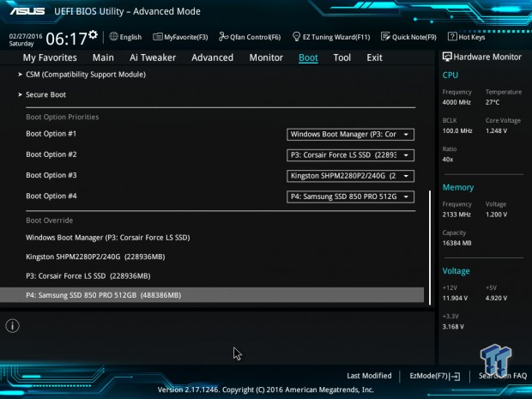Click memory voltage 1.200 V value

click(x=496, y=215)
